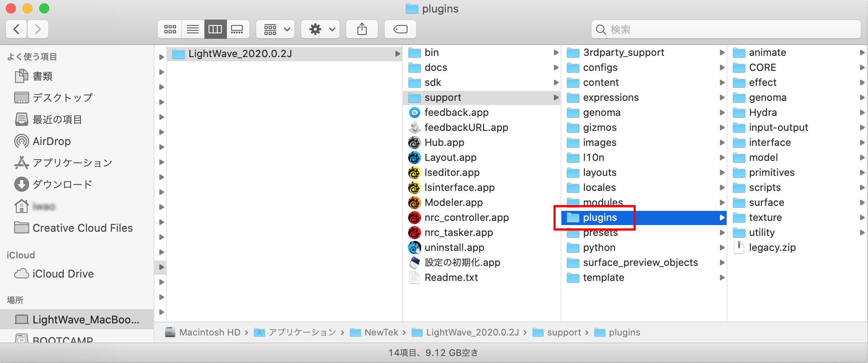Image resolution: width=868 pixels, height=363 pixels.
Task: Click the Edit Tags toolbar button
Action: (x=400, y=29)
